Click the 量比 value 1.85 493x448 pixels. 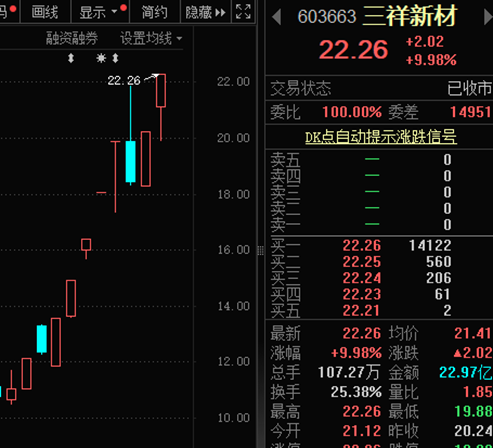pyautogui.click(x=478, y=392)
